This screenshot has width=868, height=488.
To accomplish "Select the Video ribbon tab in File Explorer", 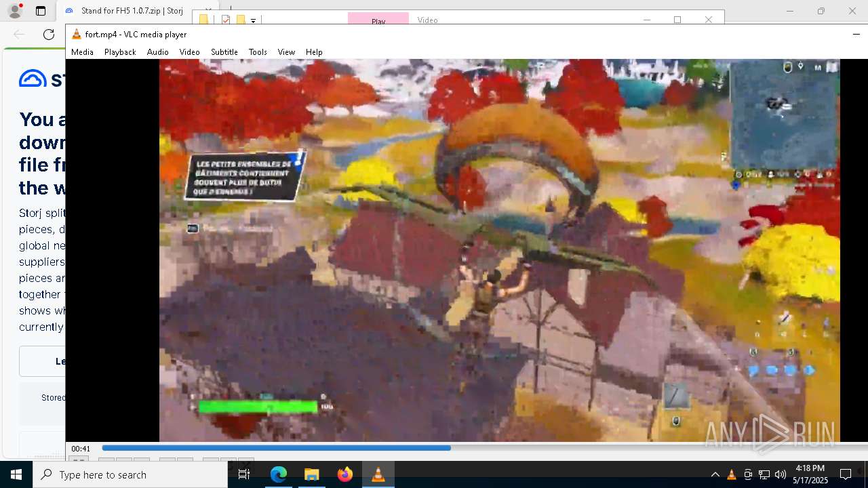I will (x=427, y=20).
